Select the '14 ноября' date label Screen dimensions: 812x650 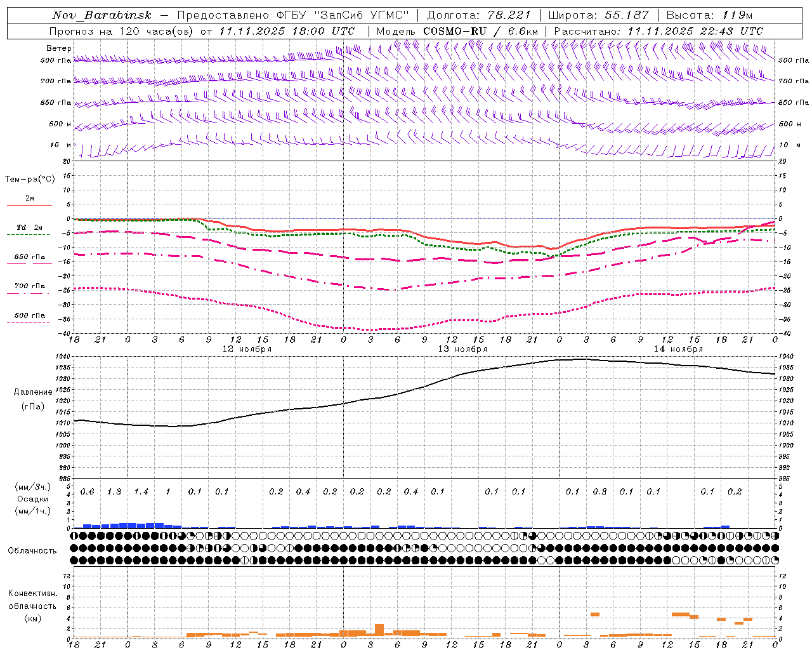coord(678,349)
